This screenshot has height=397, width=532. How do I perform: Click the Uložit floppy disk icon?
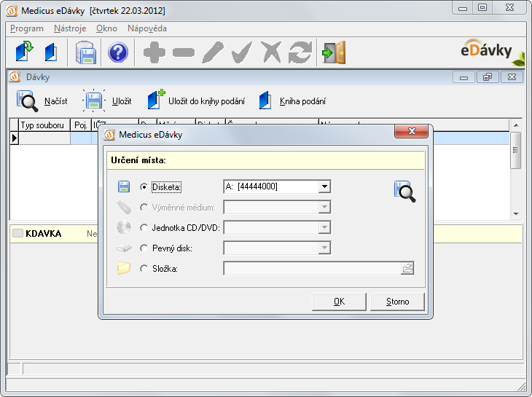pyautogui.click(x=93, y=101)
